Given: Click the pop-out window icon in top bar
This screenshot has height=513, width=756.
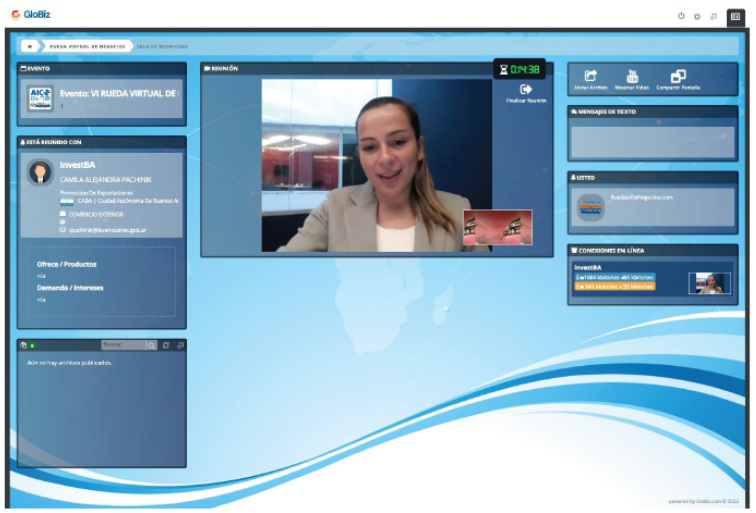Looking at the screenshot, I should pos(712,15).
